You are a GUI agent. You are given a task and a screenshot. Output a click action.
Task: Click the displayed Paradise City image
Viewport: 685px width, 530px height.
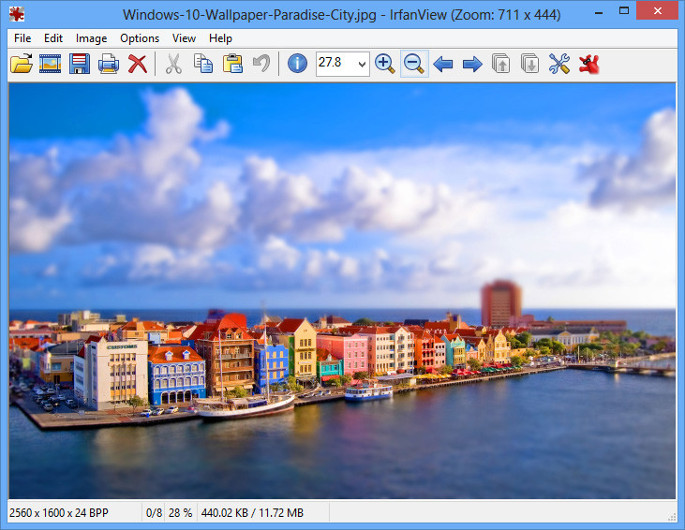click(342, 290)
